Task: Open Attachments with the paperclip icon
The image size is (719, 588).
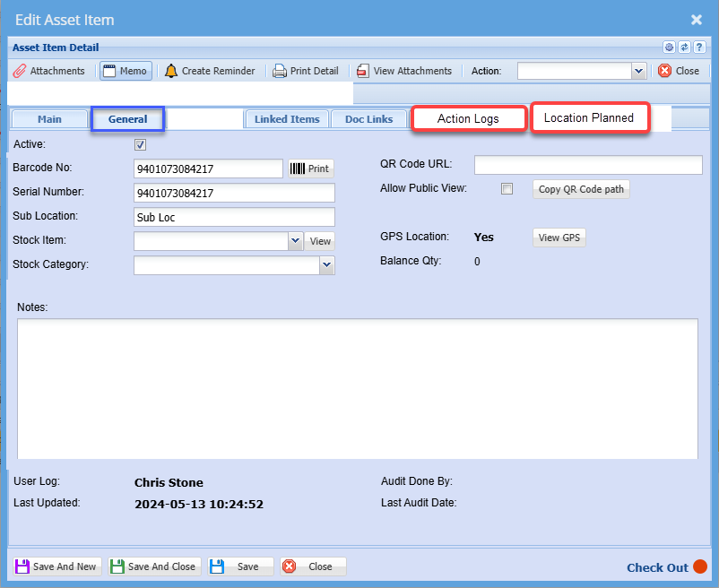Action: (x=49, y=71)
